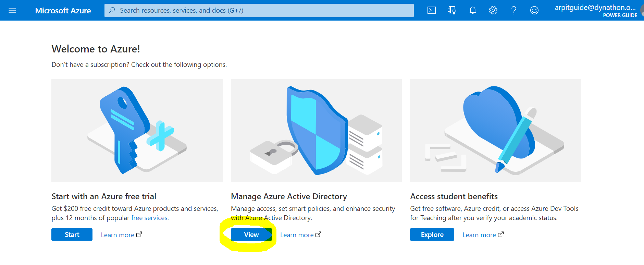The width and height of the screenshot is (644, 265).
Task: Open Learn more for Azure free trial
Action: pos(121,235)
